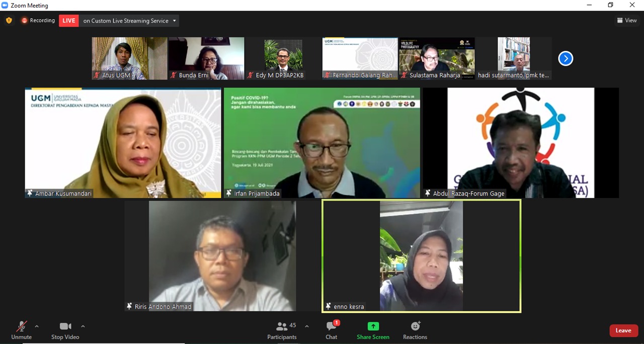Select Bunda Erni thumbnail video
The width and height of the screenshot is (644, 344).
pyautogui.click(x=206, y=58)
